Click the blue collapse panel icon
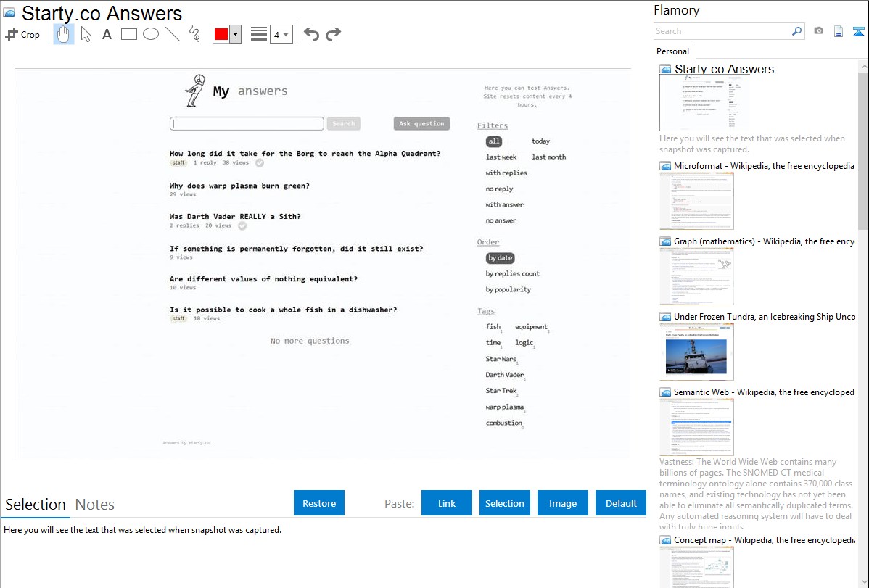The width and height of the screenshot is (869, 588). coord(858,31)
